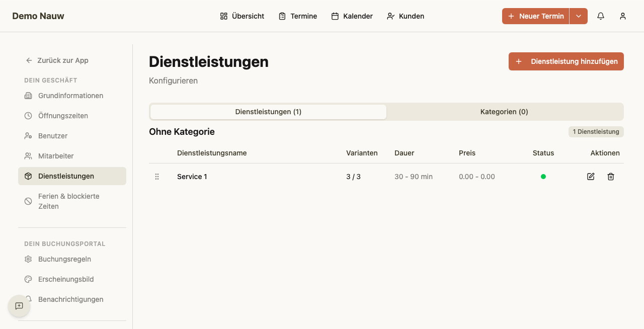
Task: Switch to the Dienstleistungen (1) tab
Action: click(268, 112)
